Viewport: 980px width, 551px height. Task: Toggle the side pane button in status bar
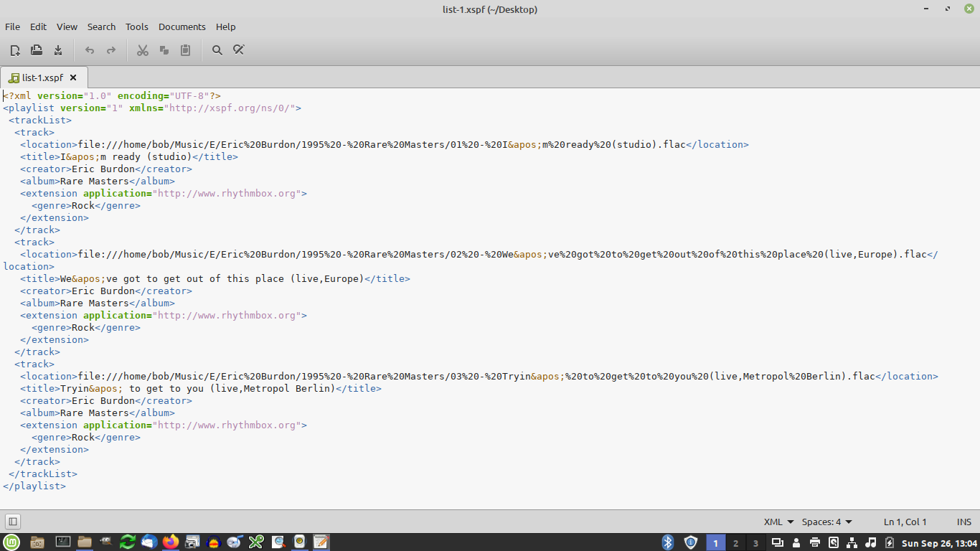tap(13, 522)
